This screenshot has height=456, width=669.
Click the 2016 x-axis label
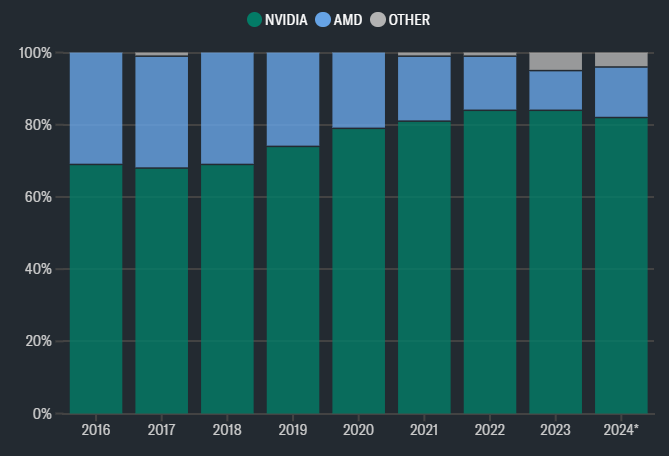coord(96,429)
